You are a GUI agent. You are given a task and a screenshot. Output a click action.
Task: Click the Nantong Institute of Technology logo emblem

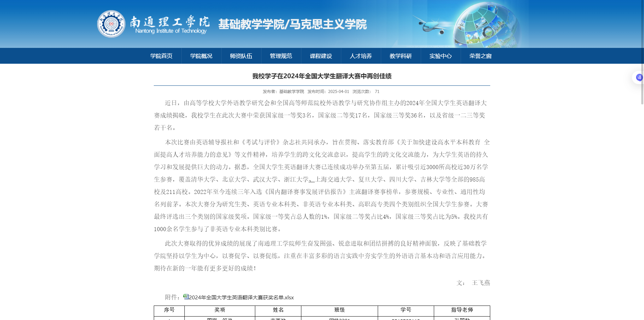click(x=111, y=24)
